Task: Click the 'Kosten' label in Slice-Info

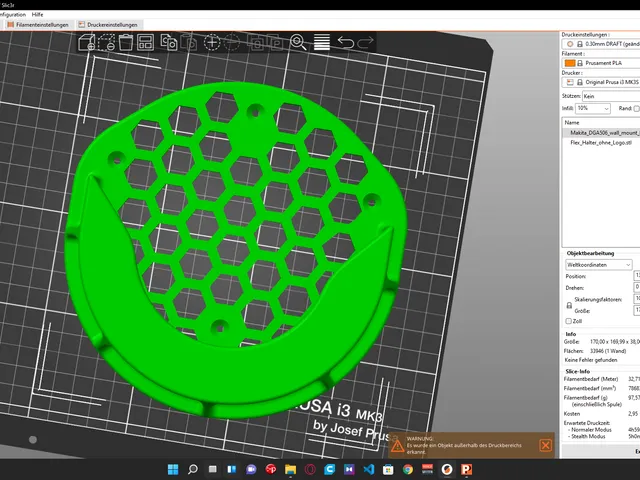Action: [x=571, y=413]
